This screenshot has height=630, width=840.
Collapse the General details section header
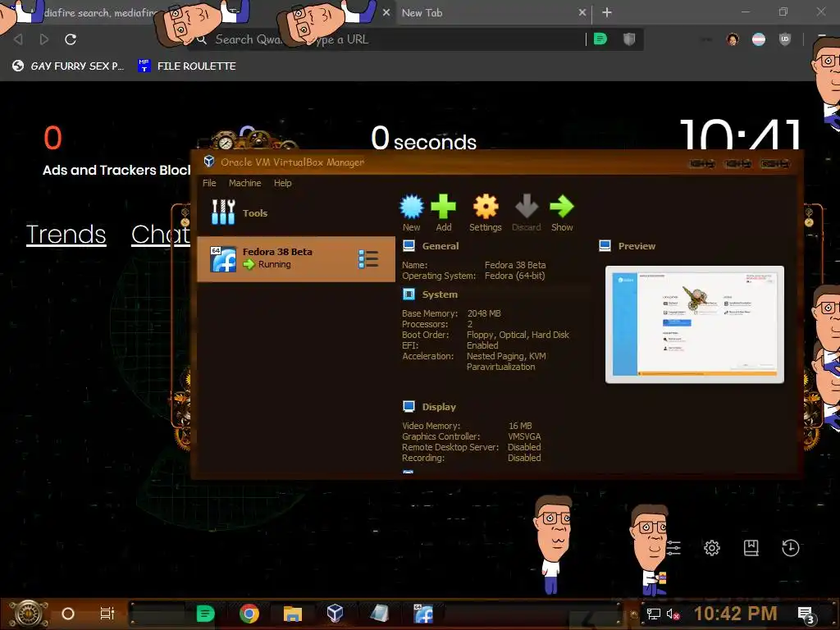pyautogui.click(x=440, y=246)
